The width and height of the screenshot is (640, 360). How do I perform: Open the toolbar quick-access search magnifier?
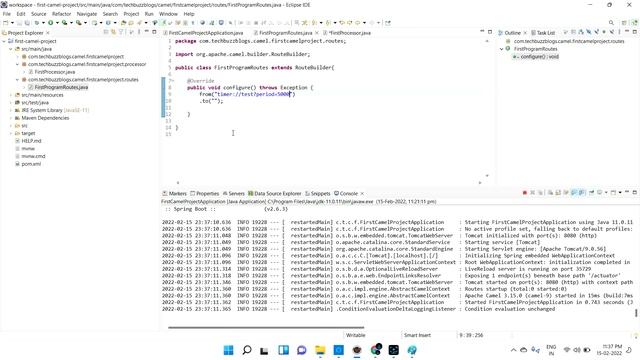611,23
